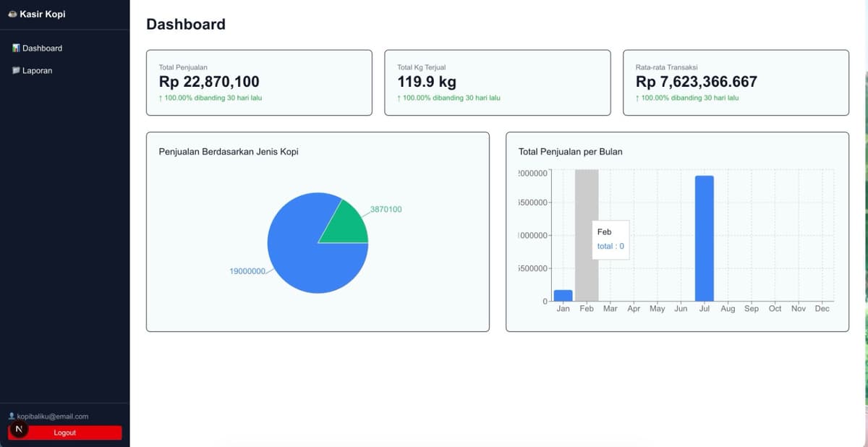Click the user icon beside the email
Screen dimensions: 868x447
(x=11, y=417)
